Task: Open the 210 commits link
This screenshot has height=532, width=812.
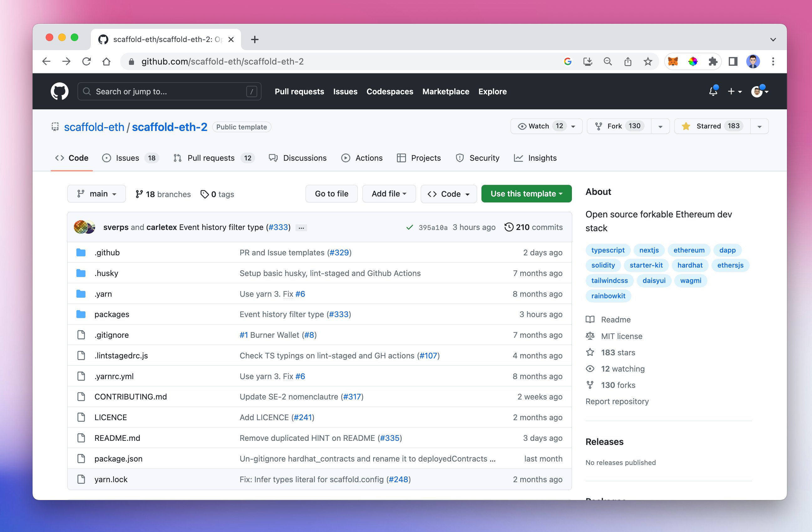Action: tap(534, 227)
